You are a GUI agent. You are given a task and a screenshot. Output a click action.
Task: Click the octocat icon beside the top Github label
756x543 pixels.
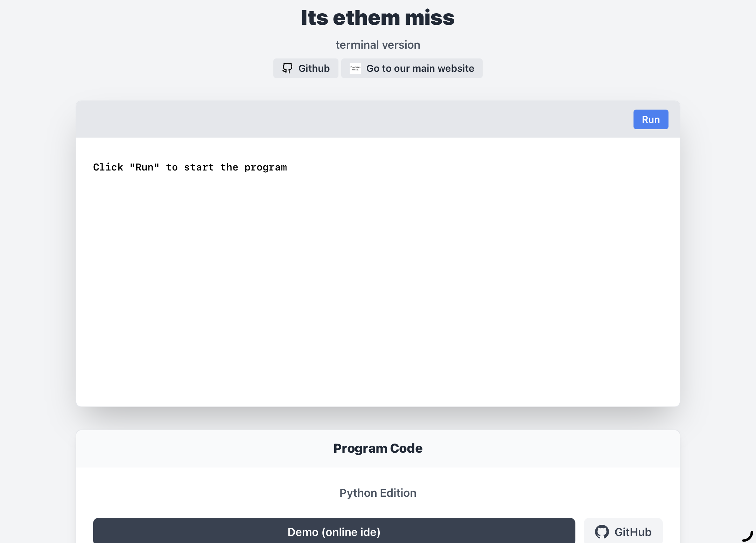(287, 68)
